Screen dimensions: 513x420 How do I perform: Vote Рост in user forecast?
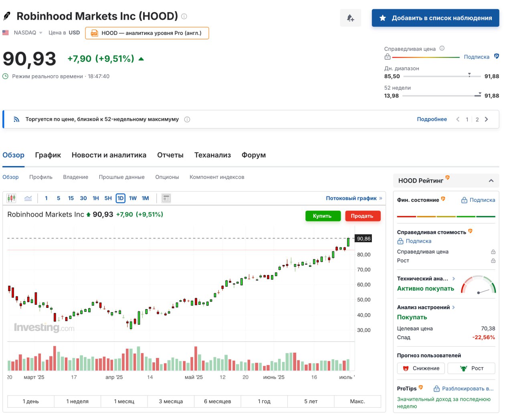coord(471,368)
